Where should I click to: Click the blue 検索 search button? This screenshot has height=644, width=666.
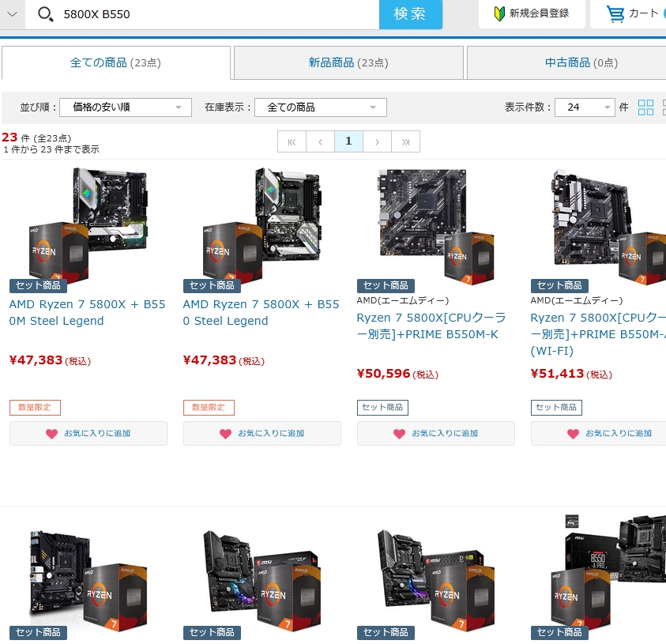[x=410, y=14]
